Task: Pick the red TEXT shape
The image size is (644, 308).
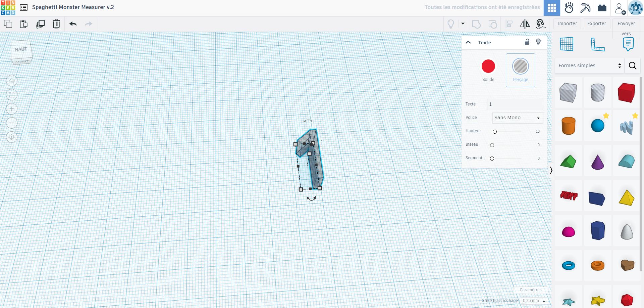Action: coord(569,195)
